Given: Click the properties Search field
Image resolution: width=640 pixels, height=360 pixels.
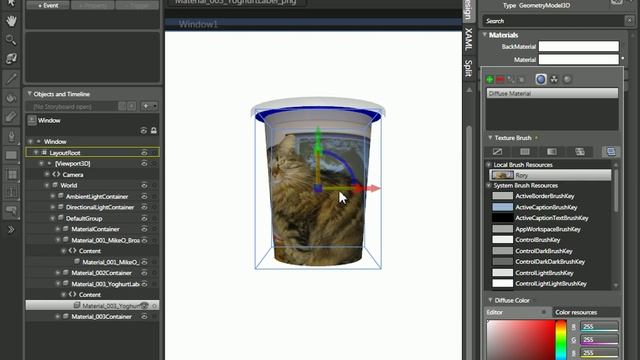Looking at the screenshot, I should click(x=553, y=20).
